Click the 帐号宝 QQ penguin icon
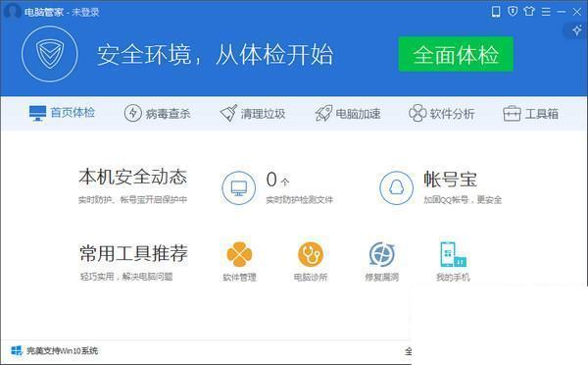Viewport: 588px width, 365px height. [x=396, y=187]
